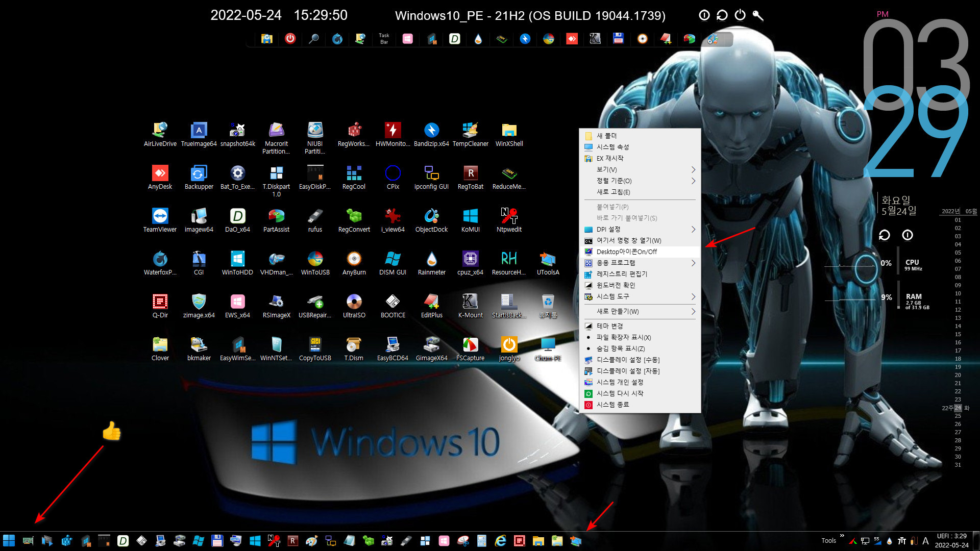Toggle 숨김 항목 표시(Z) option
Image resolution: width=980 pixels, height=551 pixels.
coord(640,348)
